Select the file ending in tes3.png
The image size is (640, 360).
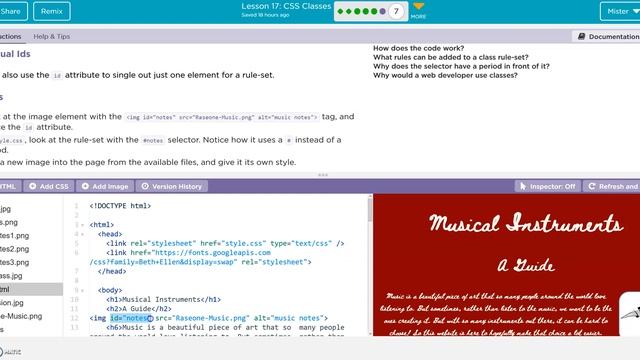15,262
